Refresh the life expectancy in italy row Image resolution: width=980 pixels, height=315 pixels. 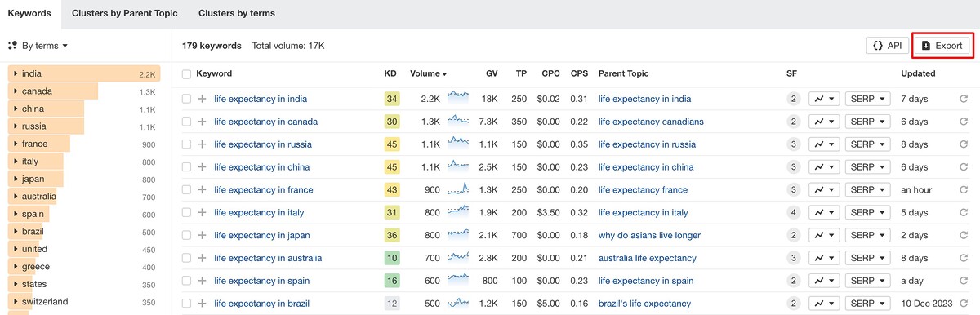(x=964, y=213)
